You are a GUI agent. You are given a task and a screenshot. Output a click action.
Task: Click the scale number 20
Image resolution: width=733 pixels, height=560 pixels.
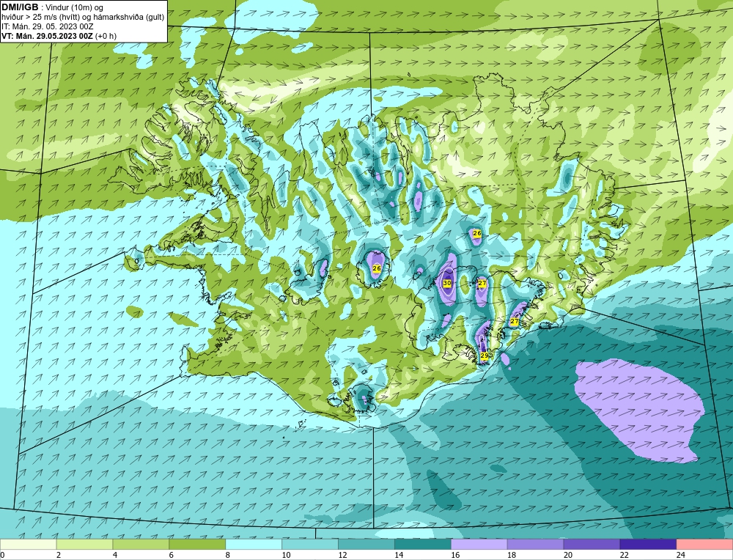pyautogui.click(x=567, y=555)
